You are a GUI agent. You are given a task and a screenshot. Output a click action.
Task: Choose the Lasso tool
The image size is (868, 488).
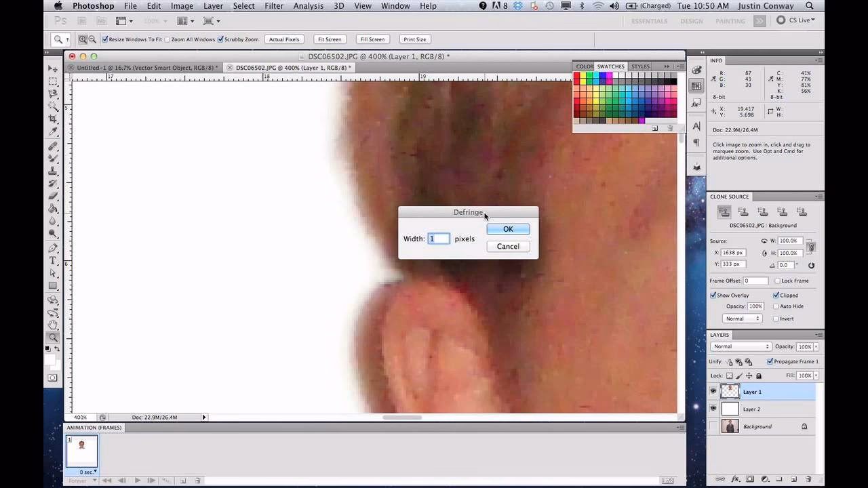pos(53,94)
